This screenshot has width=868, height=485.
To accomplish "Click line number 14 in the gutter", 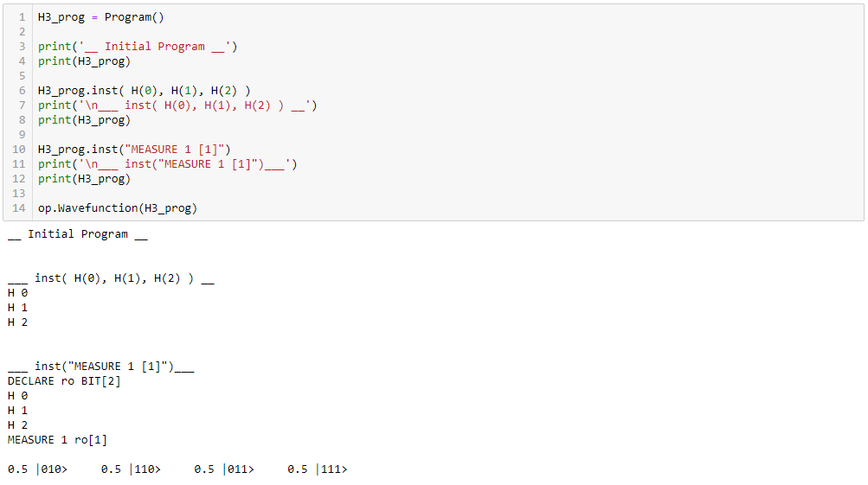I will pyautogui.click(x=21, y=208).
